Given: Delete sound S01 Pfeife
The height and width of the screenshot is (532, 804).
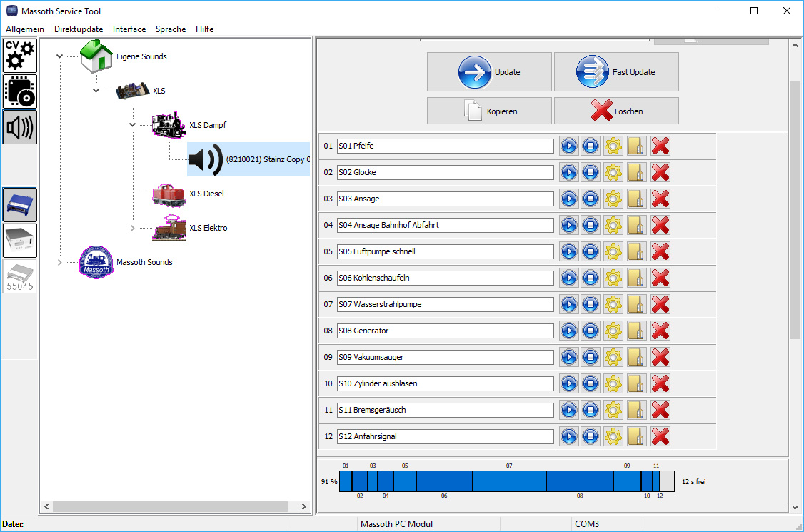Looking at the screenshot, I should point(660,146).
